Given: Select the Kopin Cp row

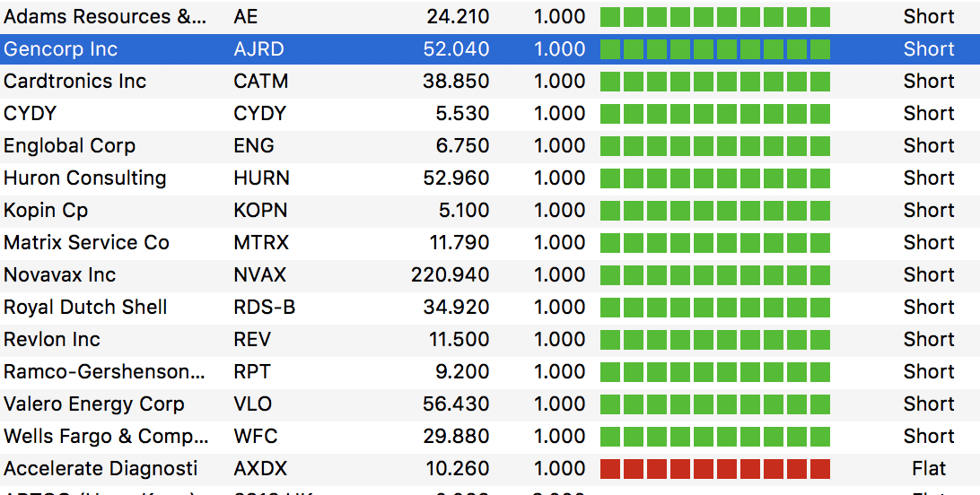Looking at the screenshot, I should pyautogui.click(x=490, y=211).
